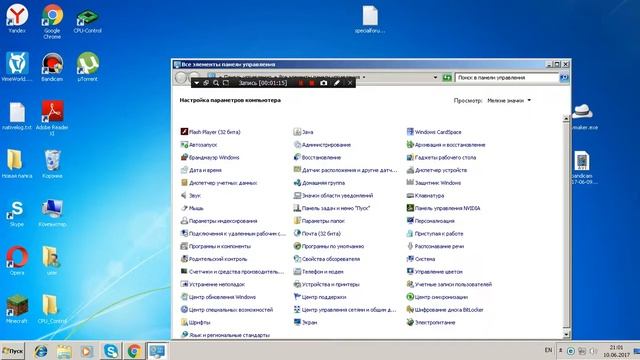Open Диспетчер устройств item
Image resolution: width=640 pixels, height=360 pixels.
tap(437, 170)
